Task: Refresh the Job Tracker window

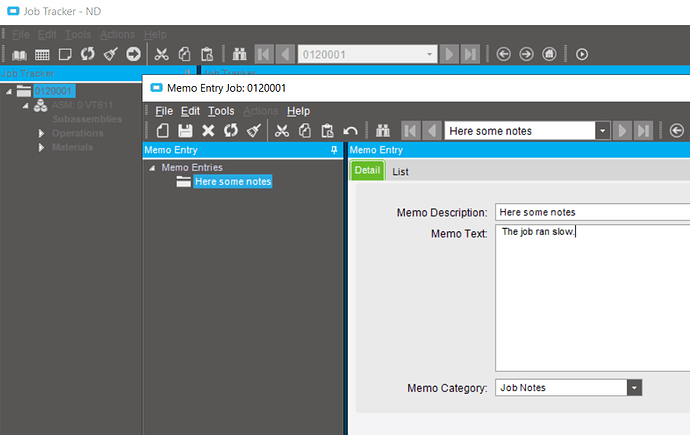Action: click(x=88, y=54)
